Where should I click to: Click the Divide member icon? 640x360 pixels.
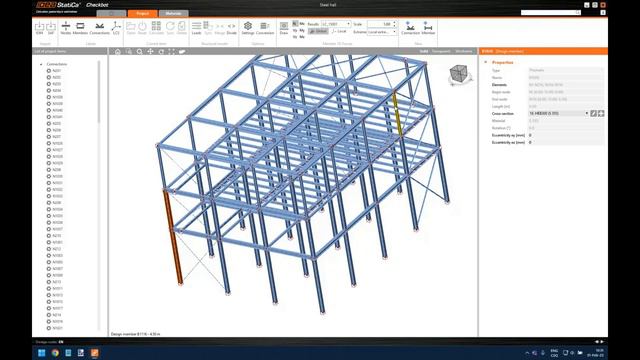(x=231, y=28)
